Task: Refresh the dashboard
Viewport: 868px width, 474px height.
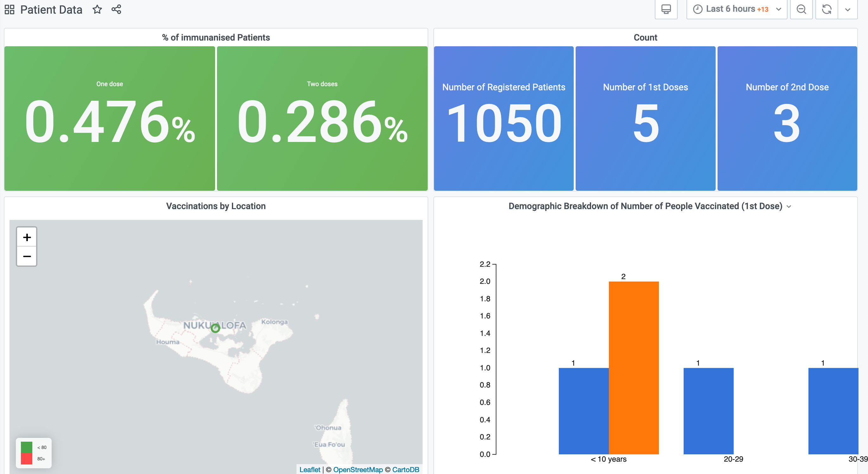Action: coord(827,9)
